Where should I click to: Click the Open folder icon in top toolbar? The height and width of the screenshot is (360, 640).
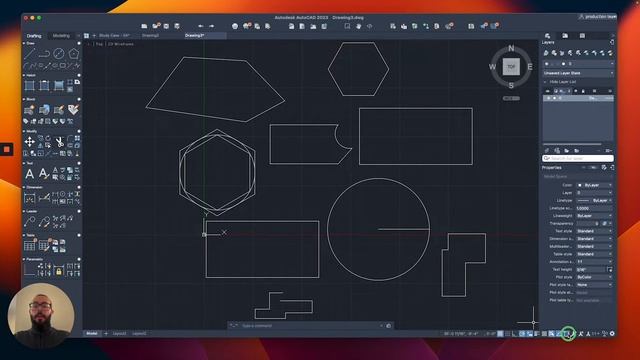coord(156,26)
